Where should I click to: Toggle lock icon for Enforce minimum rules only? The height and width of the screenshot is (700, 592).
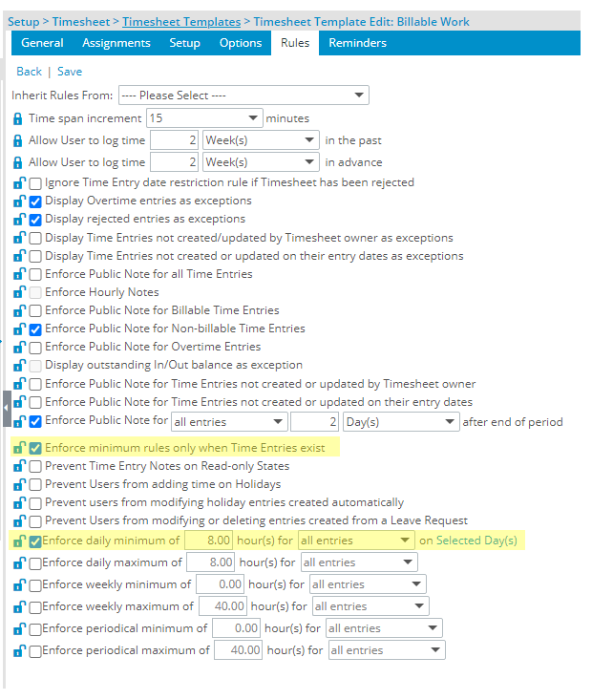coord(19,448)
